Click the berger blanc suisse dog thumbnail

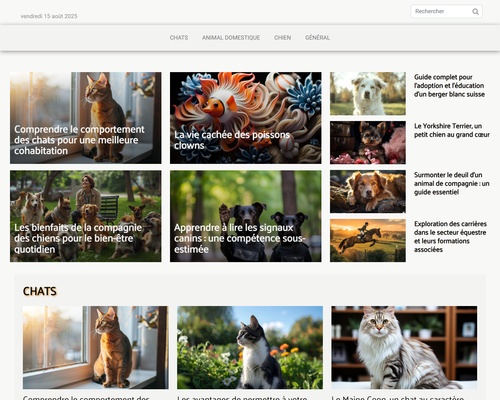(x=368, y=94)
